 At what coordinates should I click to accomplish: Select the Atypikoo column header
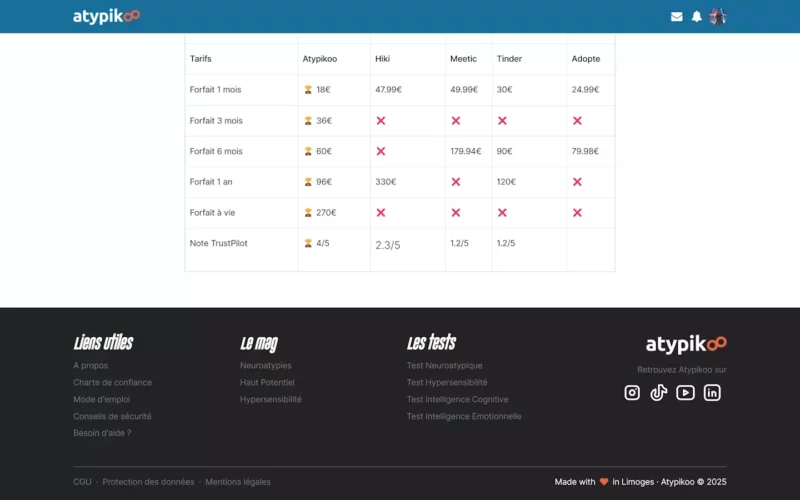coord(320,59)
